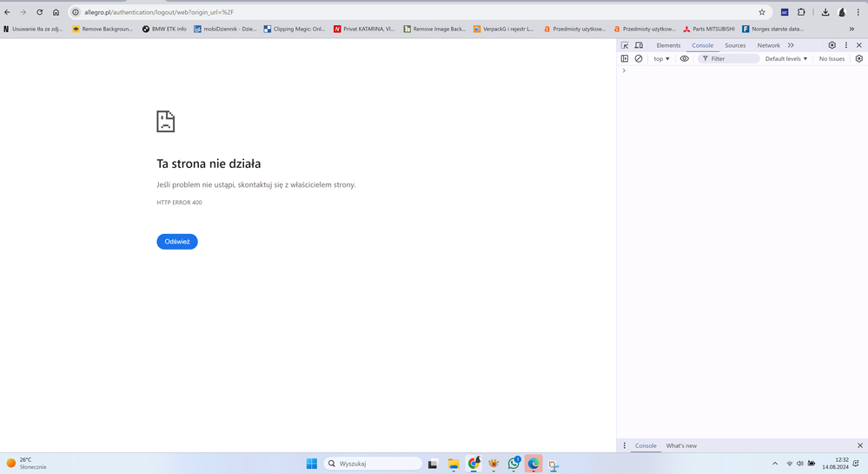Clear the console with the clear icon
This screenshot has height=474, width=868.
click(639, 59)
